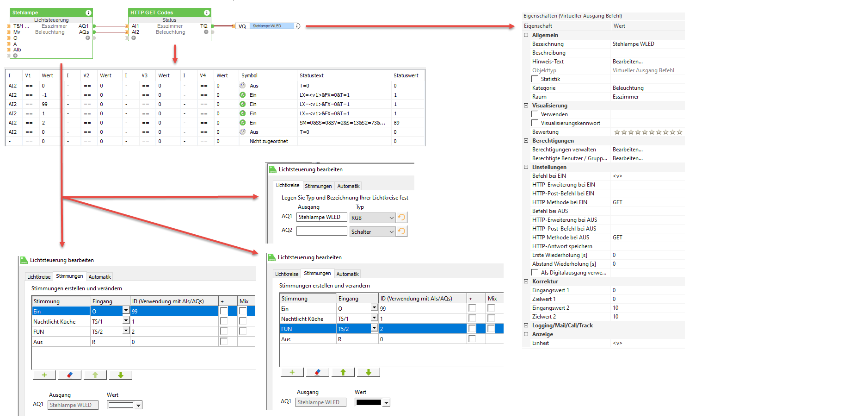Click the AQ1 name field in the Lichtkreise dialog
The width and height of the screenshot is (868, 419).
[x=321, y=217]
